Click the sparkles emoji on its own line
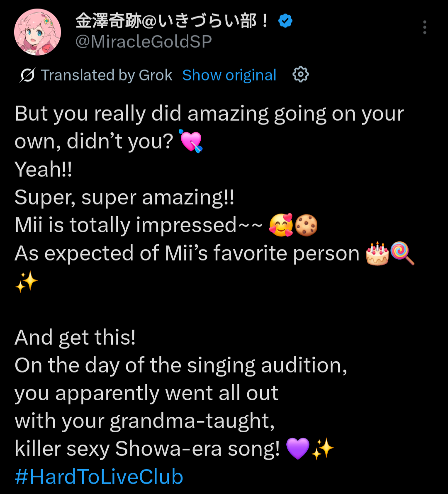The image size is (448, 494). point(26,282)
